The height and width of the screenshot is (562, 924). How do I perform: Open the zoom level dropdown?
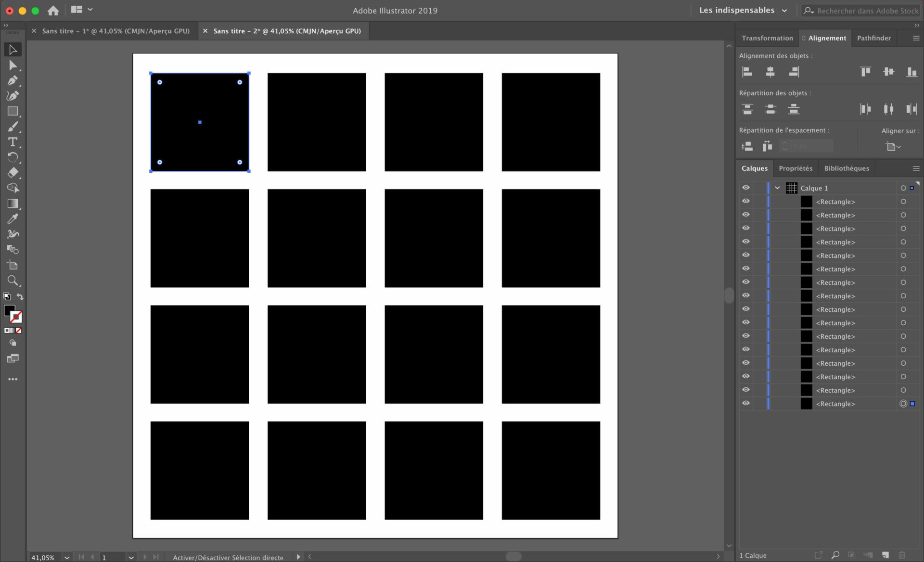pyautogui.click(x=67, y=557)
